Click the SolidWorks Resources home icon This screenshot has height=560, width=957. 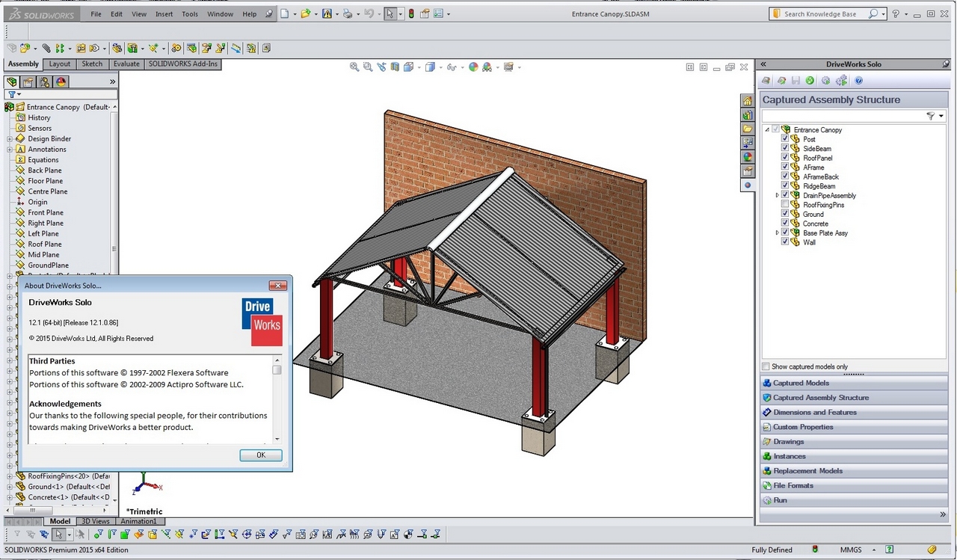coord(748,101)
